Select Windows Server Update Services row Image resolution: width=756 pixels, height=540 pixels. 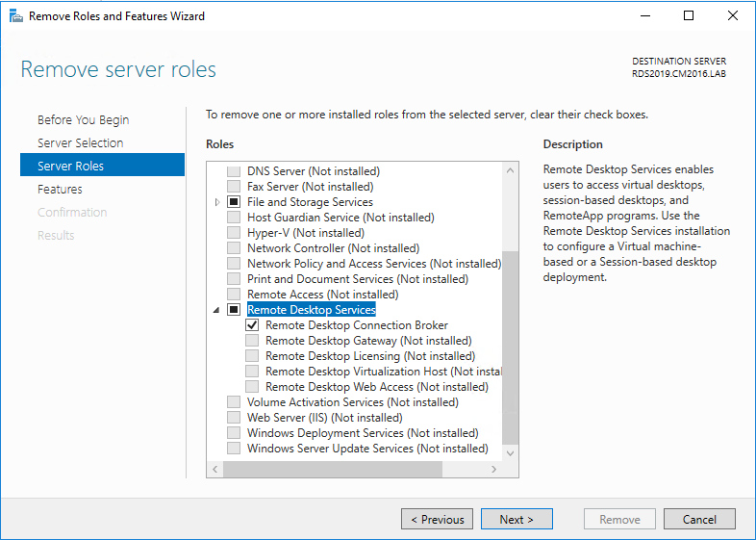[x=367, y=449]
